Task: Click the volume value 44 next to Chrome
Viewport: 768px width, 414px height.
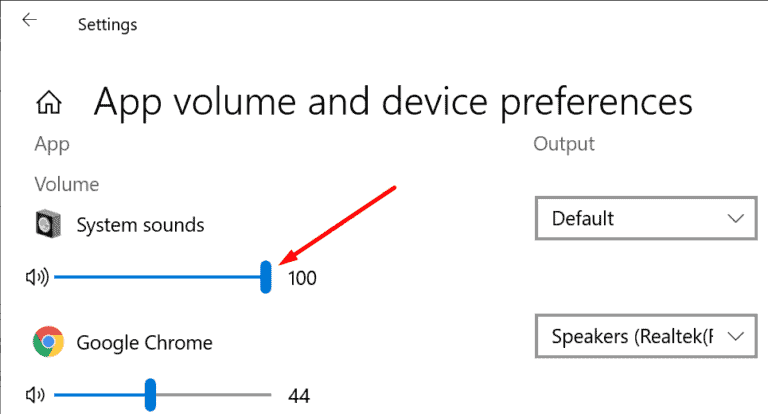Action: coord(299,396)
